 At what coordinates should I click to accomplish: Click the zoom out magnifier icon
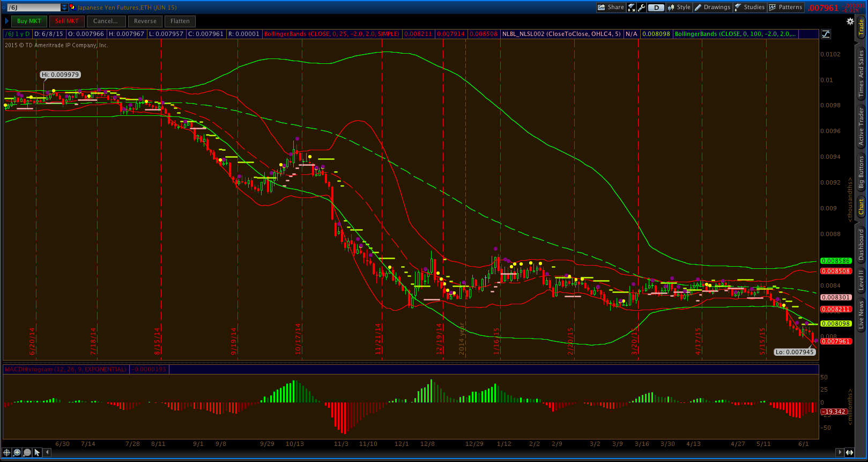click(27, 452)
